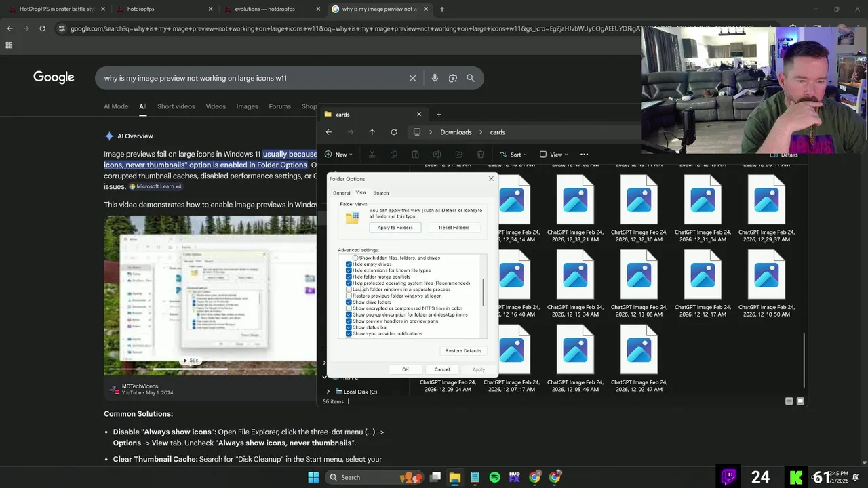The height and width of the screenshot is (488, 868).
Task: Click Restore Defaults button
Action: 463,351
